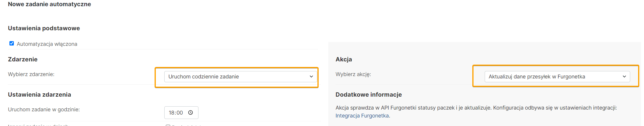This screenshot has height=126, width=644.
Task: Open the Integracja Furgonetka link
Action: 362,116
